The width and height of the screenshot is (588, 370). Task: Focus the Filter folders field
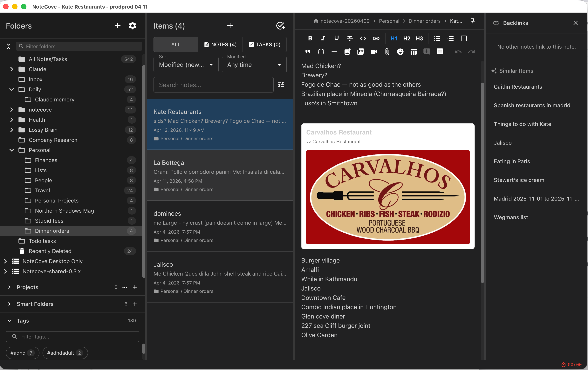click(79, 46)
